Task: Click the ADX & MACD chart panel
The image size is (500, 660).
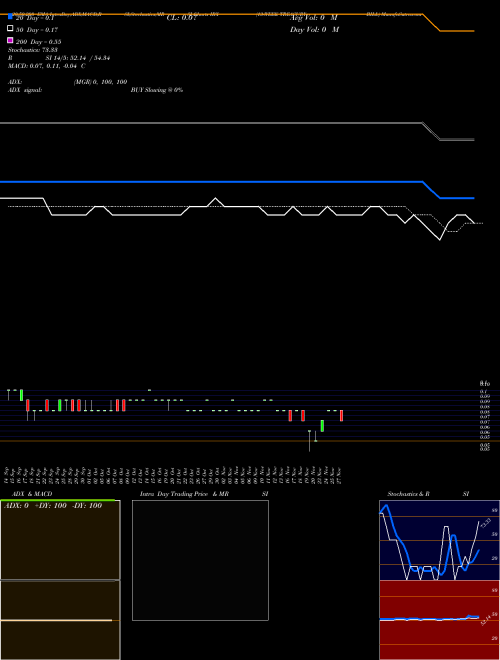Action: [x=60, y=580]
